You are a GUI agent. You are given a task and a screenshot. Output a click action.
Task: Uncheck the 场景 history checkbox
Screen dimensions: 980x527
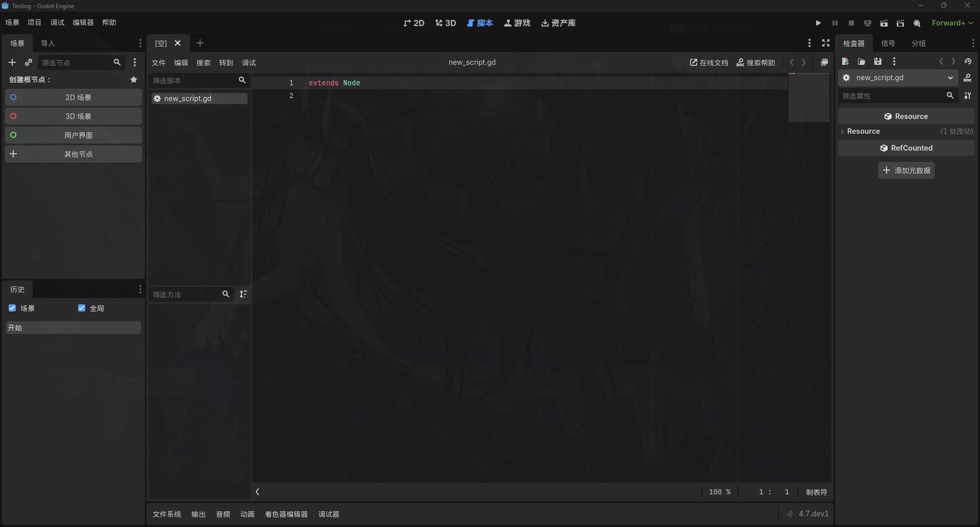point(12,308)
